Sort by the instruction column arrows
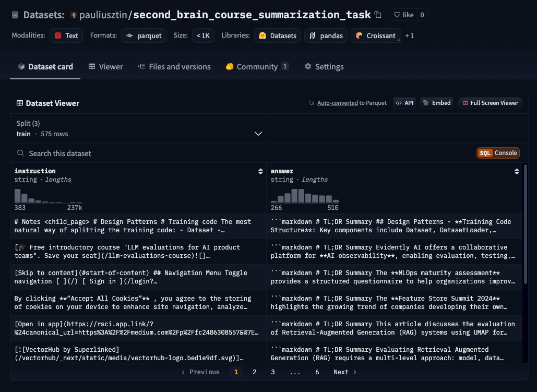The height and width of the screenshot is (392, 537). point(260,171)
